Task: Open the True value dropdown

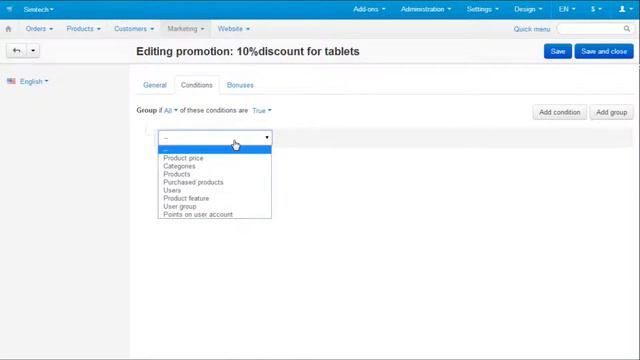Action: pos(262,111)
